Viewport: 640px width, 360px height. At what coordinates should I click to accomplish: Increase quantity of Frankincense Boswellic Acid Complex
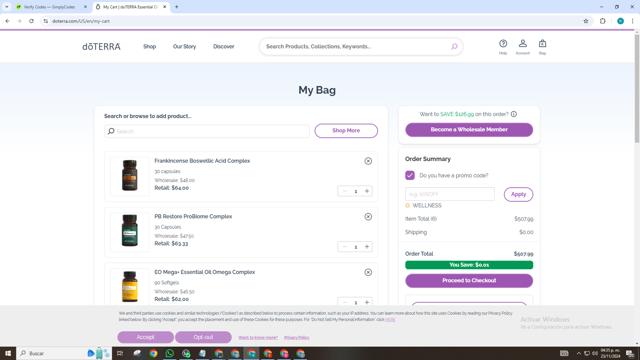click(x=367, y=191)
